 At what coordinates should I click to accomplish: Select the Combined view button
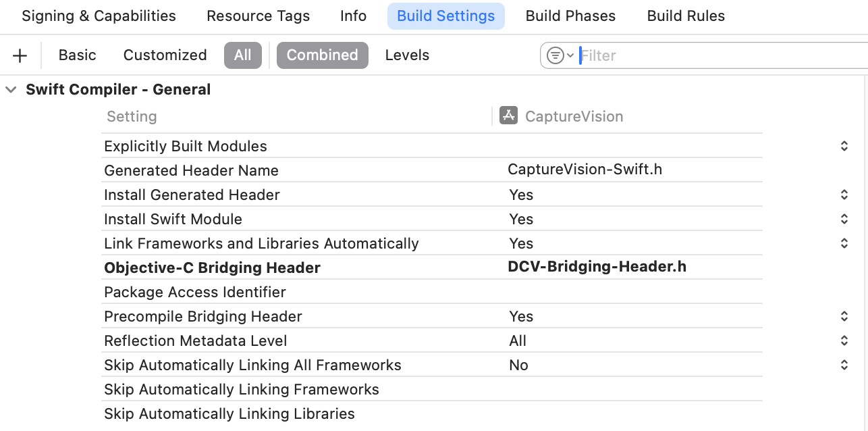[322, 55]
